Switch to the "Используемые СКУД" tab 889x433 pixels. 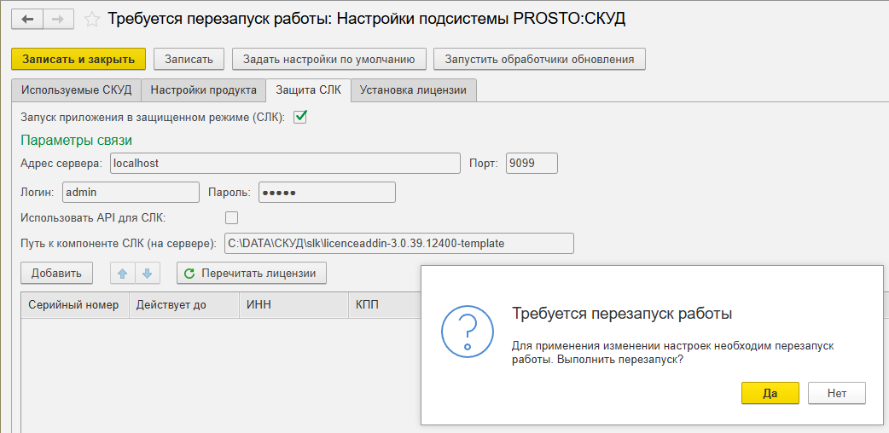tap(76, 90)
